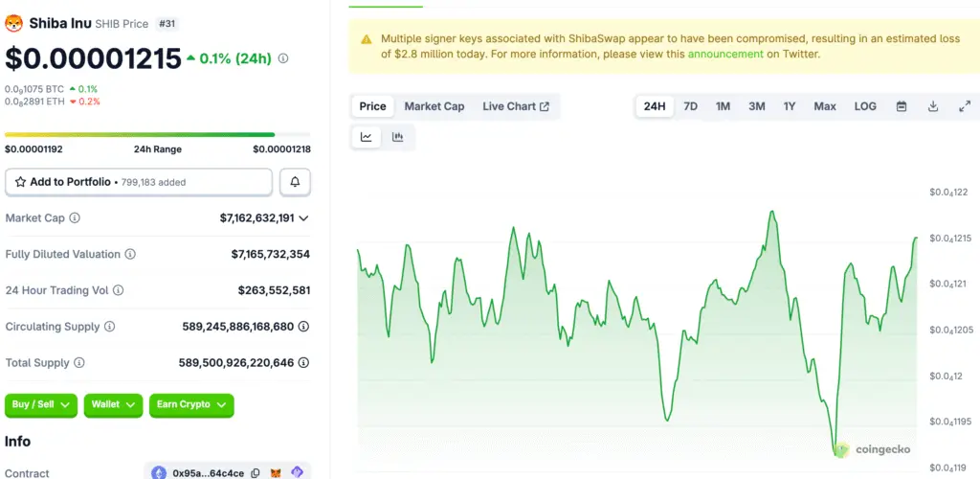This screenshot has height=479, width=980.
Task: Click the warning triangle icon in alert banner
Action: tap(367, 39)
